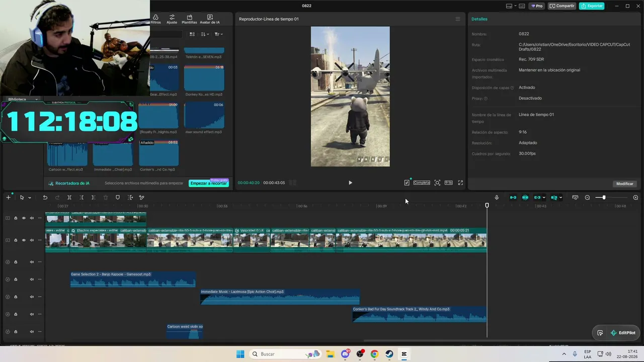Select the Game Selection 2 Banjo Kazooie clip
This screenshot has height=362, width=644.
133,280
